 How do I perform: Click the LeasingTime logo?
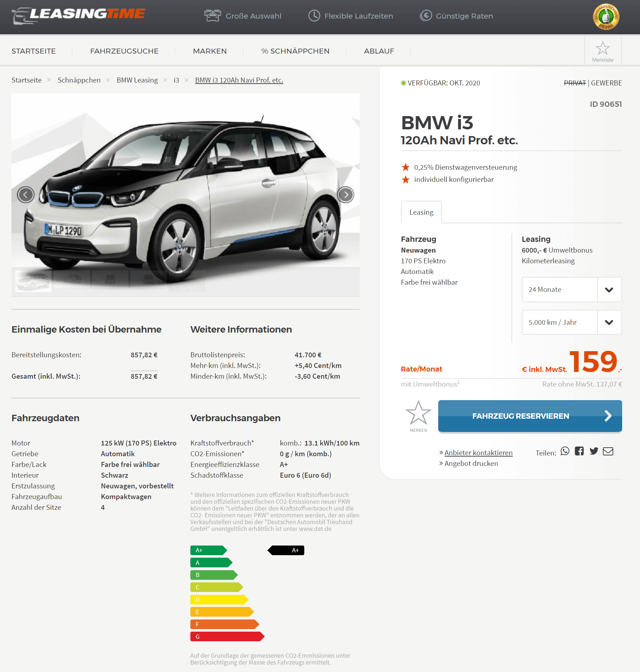click(x=79, y=15)
